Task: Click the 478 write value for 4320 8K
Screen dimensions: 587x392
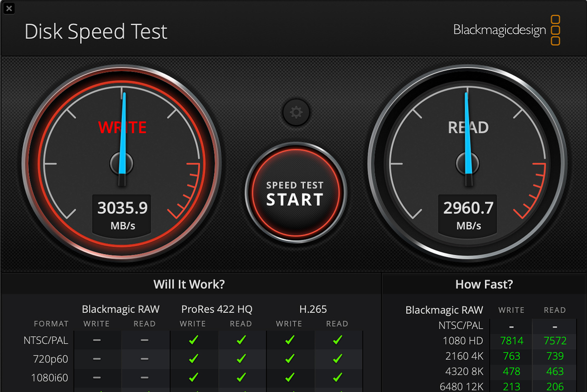Action: (x=512, y=371)
